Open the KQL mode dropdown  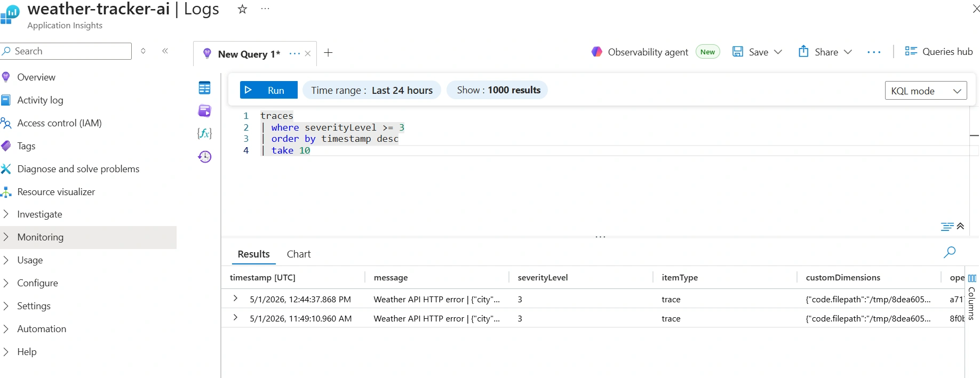926,91
